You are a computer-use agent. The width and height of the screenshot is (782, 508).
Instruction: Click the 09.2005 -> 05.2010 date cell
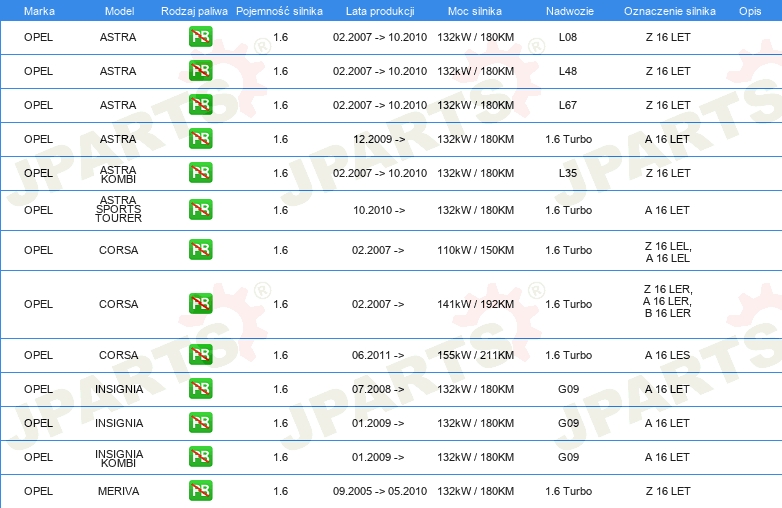pyautogui.click(x=380, y=491)
